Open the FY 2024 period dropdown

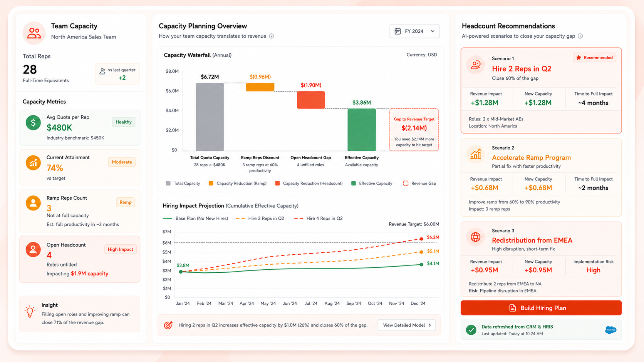pos(414,31)
